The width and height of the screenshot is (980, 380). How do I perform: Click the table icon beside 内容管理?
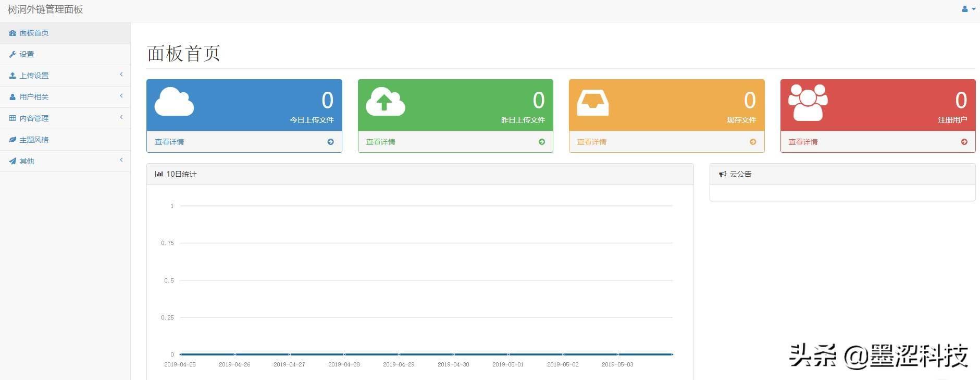(x=13, y=118)
